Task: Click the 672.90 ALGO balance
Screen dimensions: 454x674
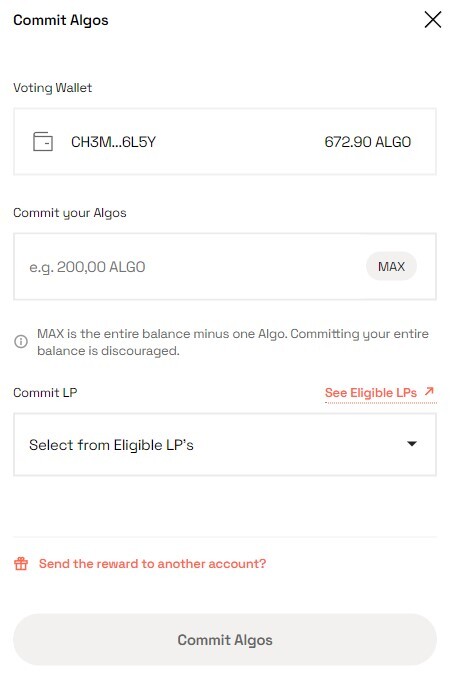Action: [x=368, y=142]
